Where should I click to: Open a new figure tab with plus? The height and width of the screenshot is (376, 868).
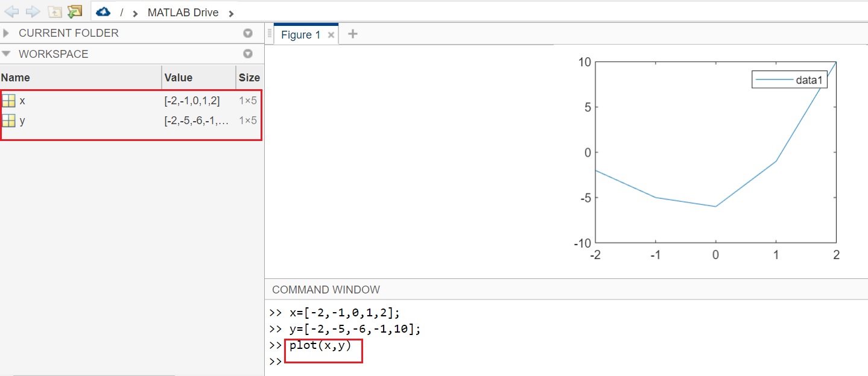click(353, 34)
